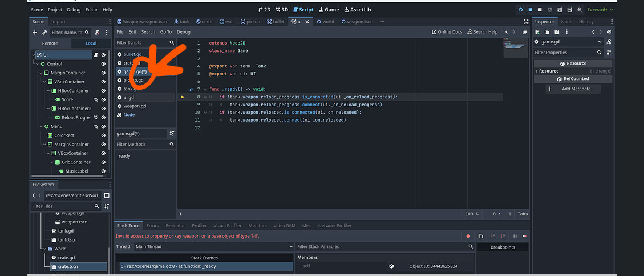This screenshot has width=644, height=276.
Task: Open the Import dock tab
Action: [x=58, y=22]
